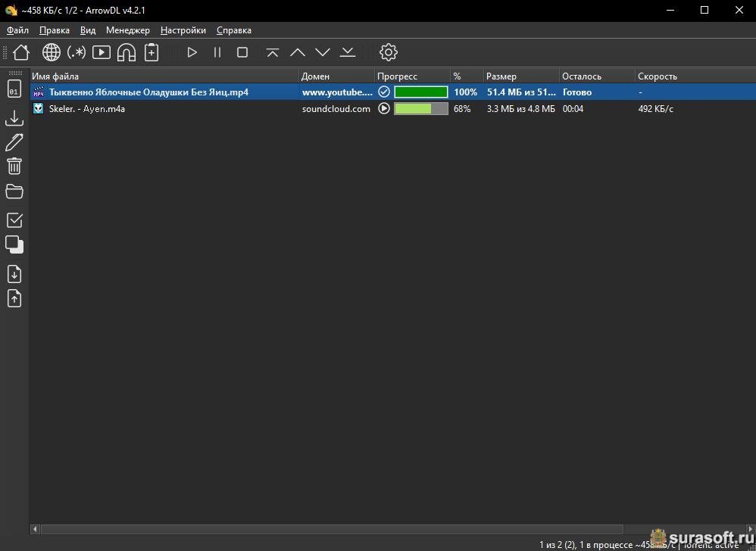Click the Home icon in the toolbar
The width and height of the screenshot is (756, 551).
coord(21,52)
